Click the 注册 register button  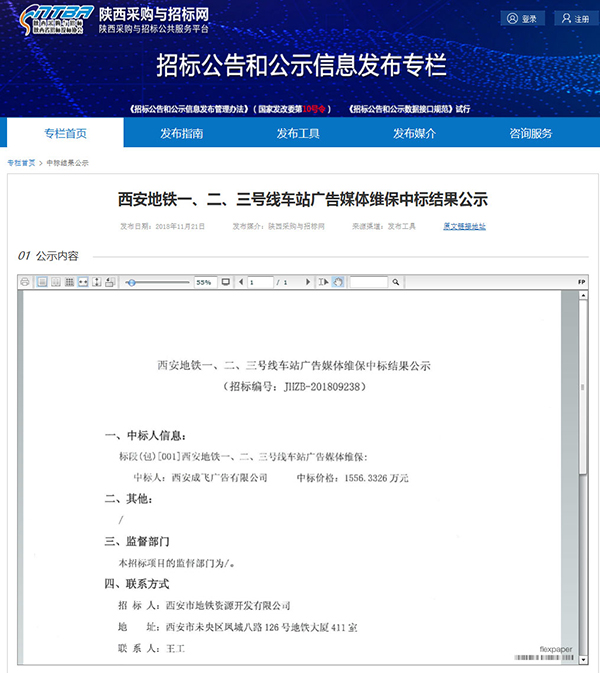[576, 18]
